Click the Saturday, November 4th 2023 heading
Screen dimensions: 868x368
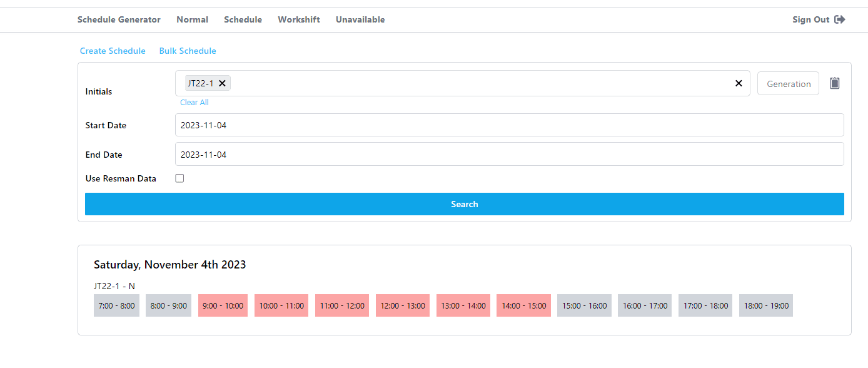(170, 265)
